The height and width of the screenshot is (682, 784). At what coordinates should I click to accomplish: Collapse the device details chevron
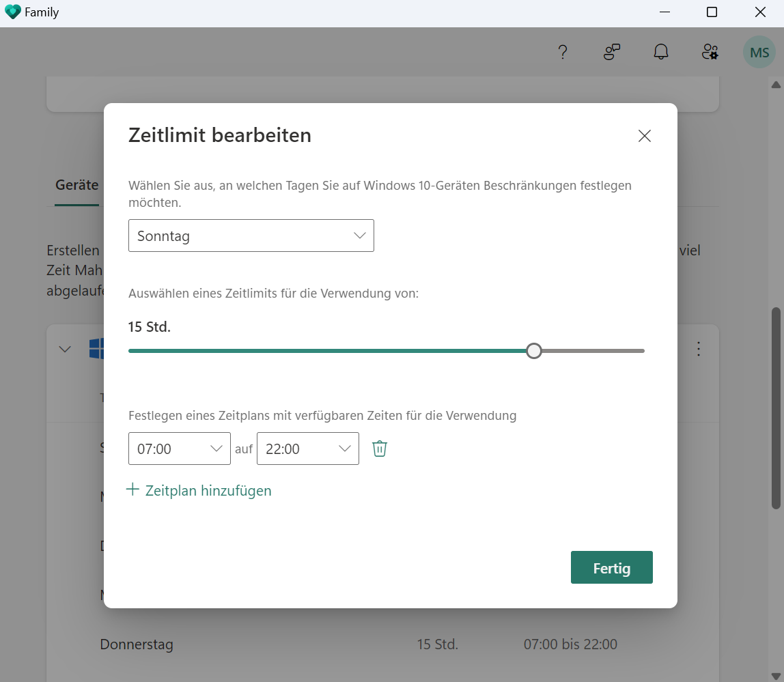65,349
